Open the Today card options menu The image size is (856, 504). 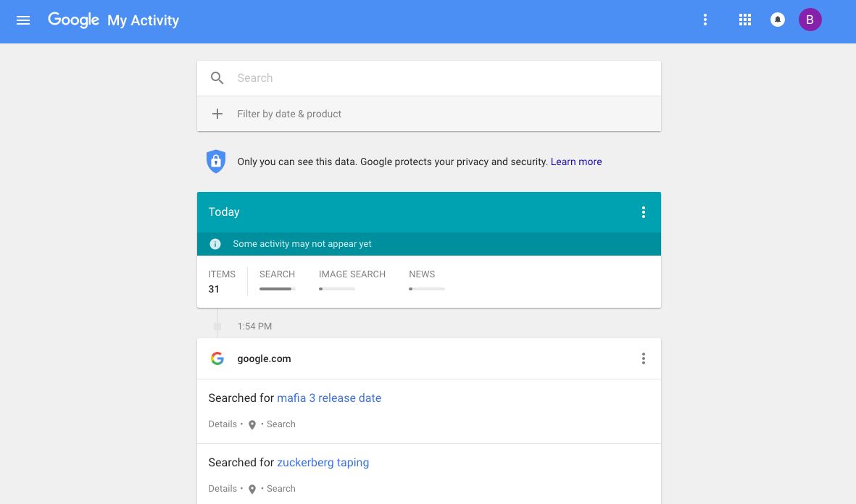[x=643, y=212]
